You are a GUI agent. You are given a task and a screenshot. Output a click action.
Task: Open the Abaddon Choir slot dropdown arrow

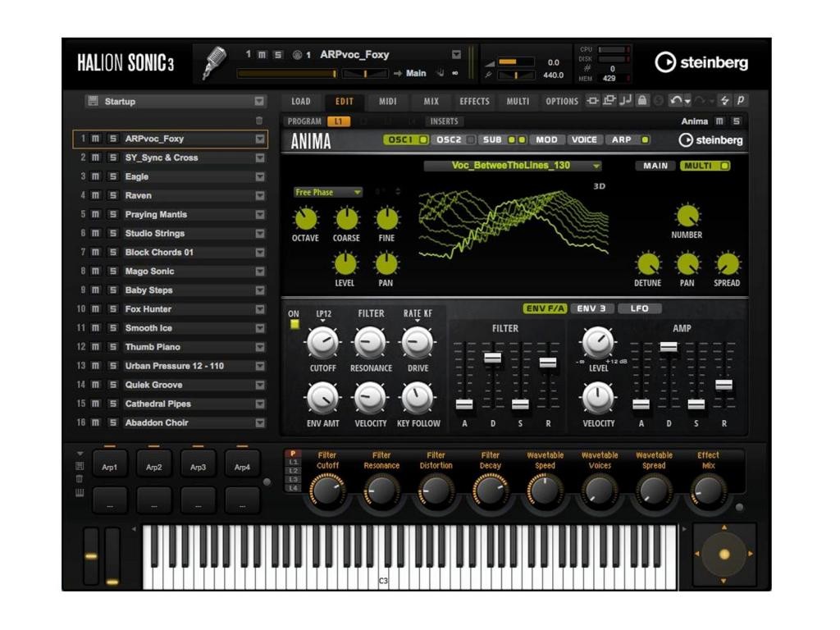tap(260, 423)
